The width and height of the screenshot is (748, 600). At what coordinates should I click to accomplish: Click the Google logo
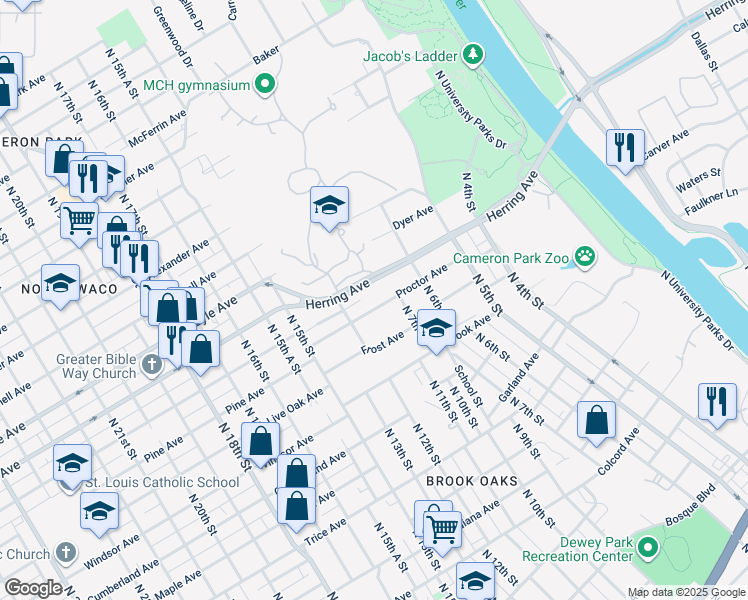[34, 588]
